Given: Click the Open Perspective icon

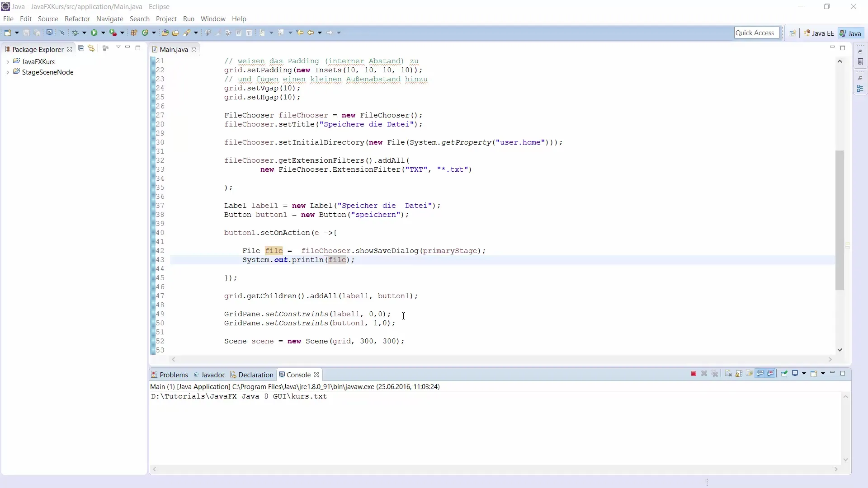Looking at the screenshot, I should tap(793, 33).
